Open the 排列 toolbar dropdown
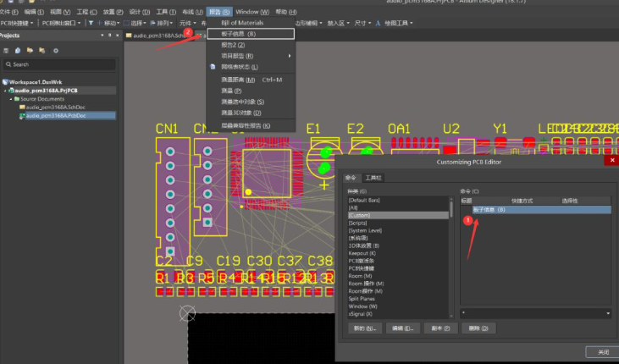The width and height of the screenshot is (619, 364). (162, 24)
